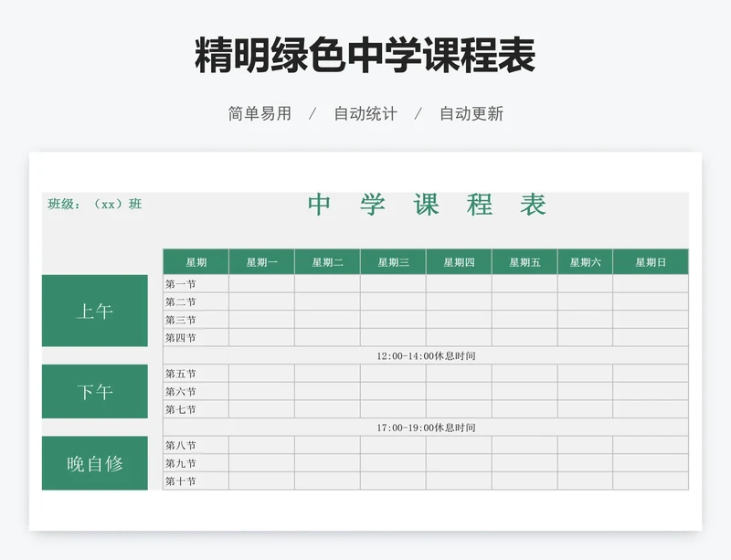
Task: Click the 班级：（xx）班 class label
Action: (94, 205)
